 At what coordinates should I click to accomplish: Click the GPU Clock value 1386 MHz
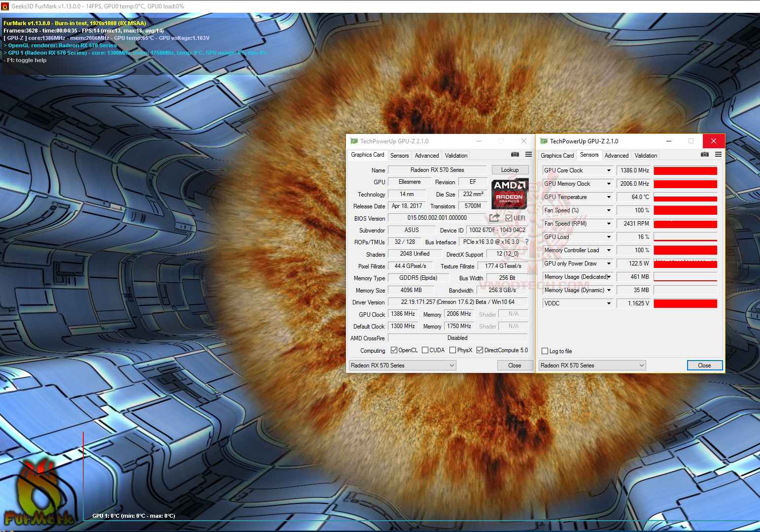click(403, 314)
